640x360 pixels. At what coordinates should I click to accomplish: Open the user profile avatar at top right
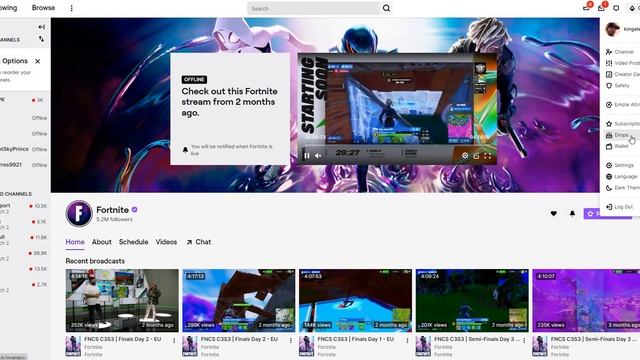pyautogui.click(x=612, y=29)
